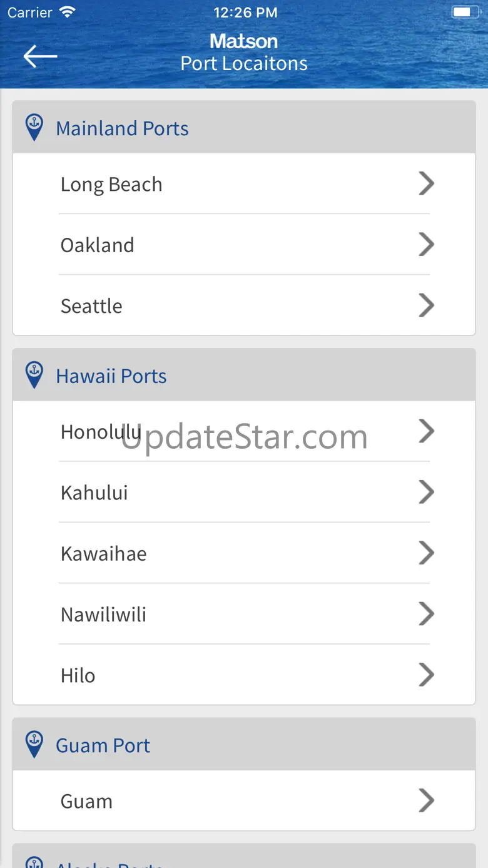Image resolution: width=488 pixels, height=868 pixels.
Task: Tap the Mainland Ports anchor pin icon
Action: [34, 128]
